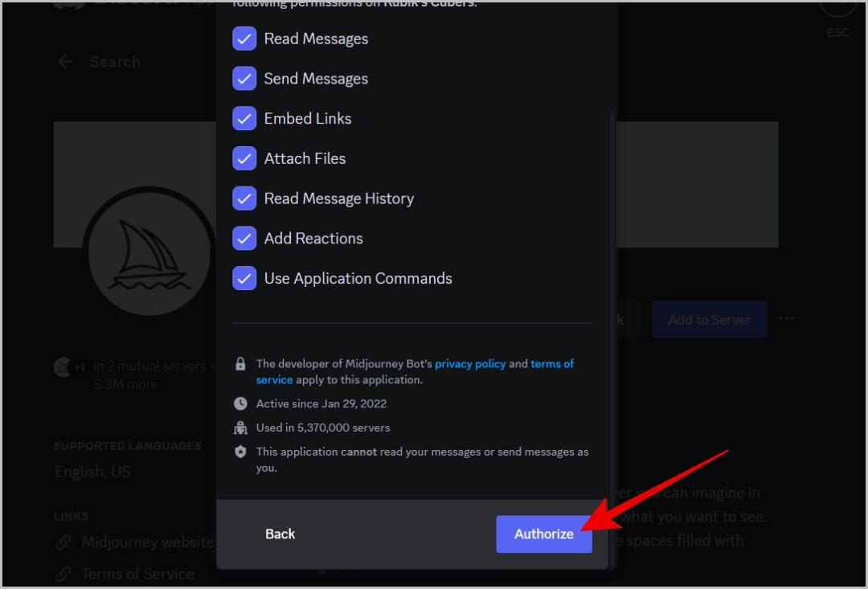Go Back in the authorization dialog
Screen dimensions: 868x589
click(x=280, y=534)
